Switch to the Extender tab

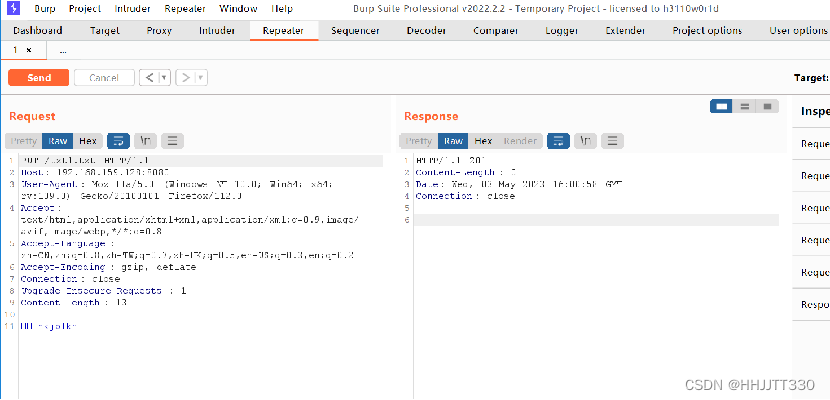[625, 31]
